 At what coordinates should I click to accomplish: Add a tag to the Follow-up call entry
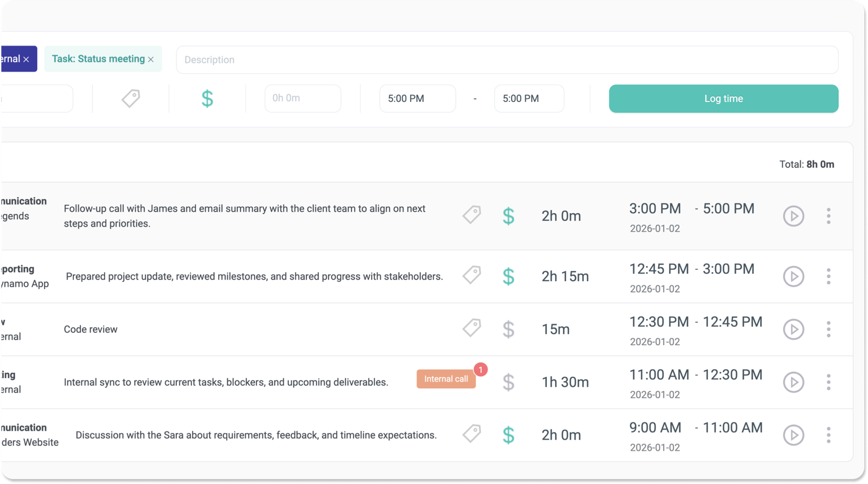tap(471, 215)
